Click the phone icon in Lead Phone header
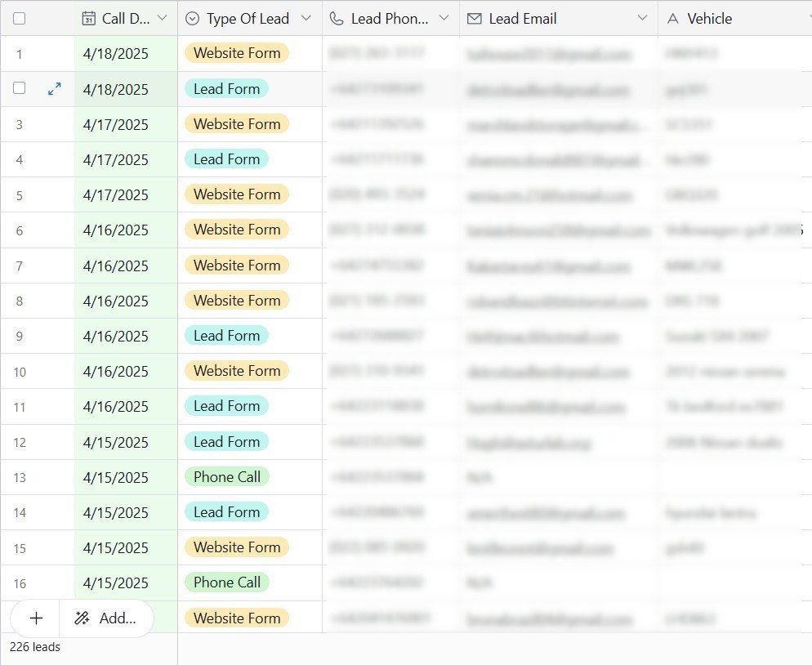 (x=337, y=18)
